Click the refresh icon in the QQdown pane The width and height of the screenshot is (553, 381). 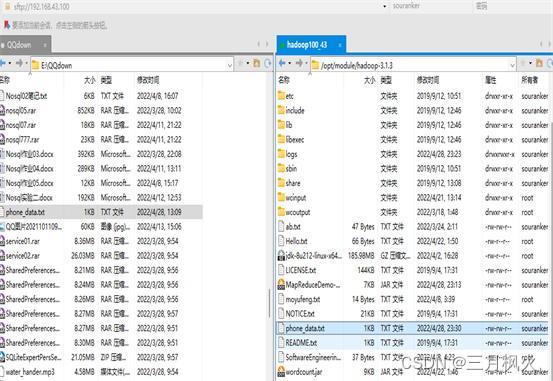268,64
